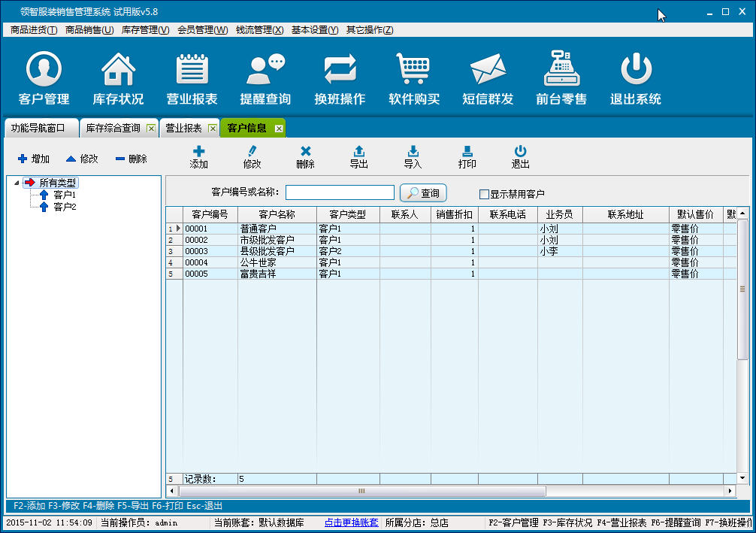
Task: Sort by 客户编号 column header
Action: (x=210, y=215)
